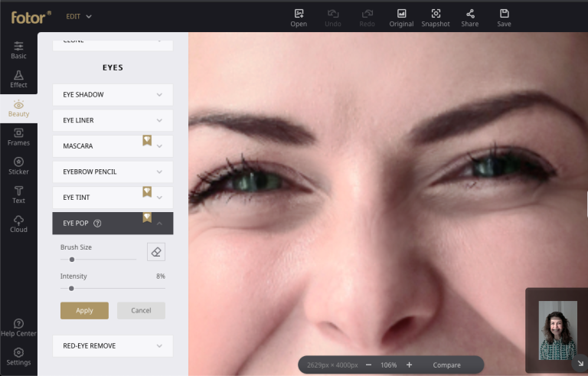This screenshot has height=376, width=588.
Task: Expand the Eye Tint section
Action: (x=113, y=198)
